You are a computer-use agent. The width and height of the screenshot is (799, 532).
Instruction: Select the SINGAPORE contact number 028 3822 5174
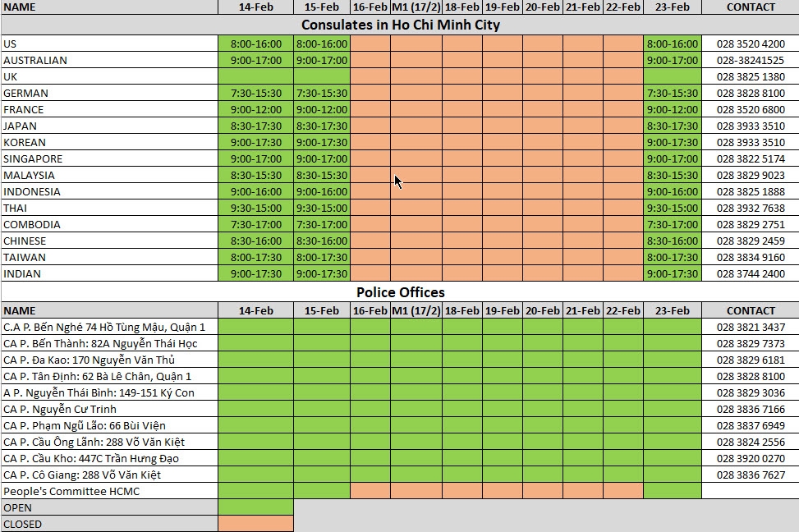[x=750, y=158]
